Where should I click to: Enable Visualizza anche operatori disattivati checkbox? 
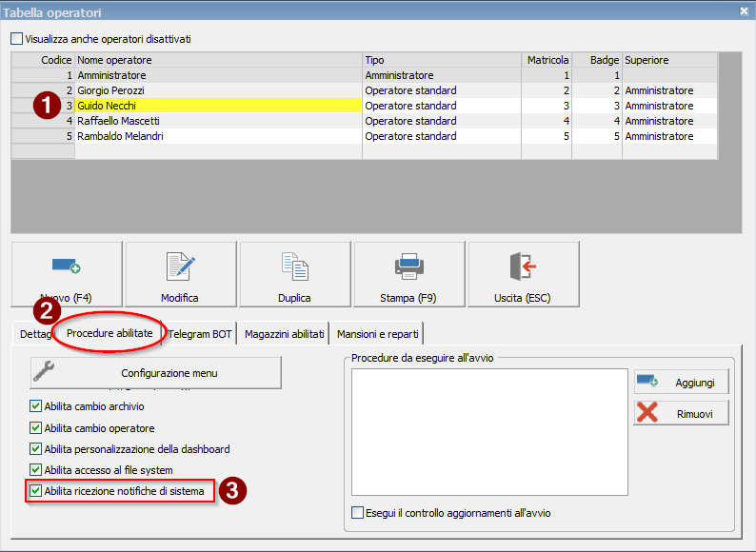tap(16, 39)
